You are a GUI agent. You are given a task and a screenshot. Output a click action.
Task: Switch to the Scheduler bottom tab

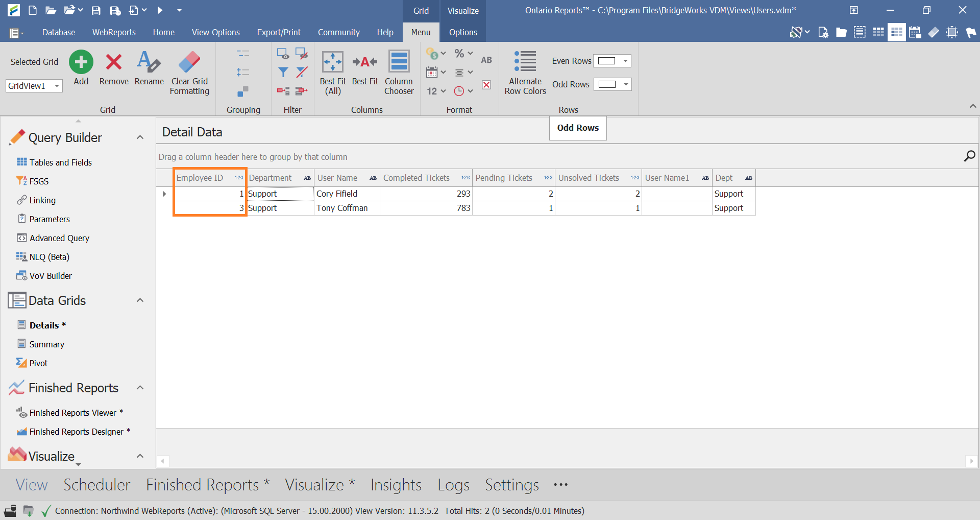click(96, 485)
